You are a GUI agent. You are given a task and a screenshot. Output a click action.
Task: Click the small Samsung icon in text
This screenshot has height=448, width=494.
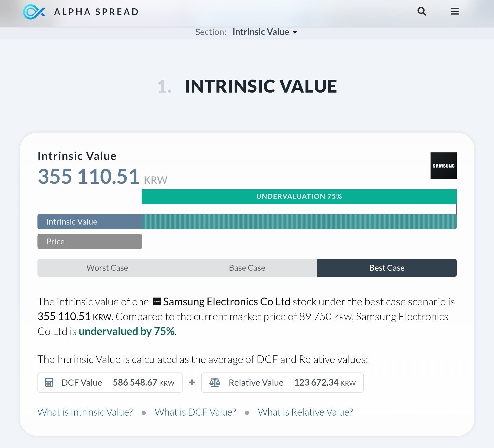[157, 302]
